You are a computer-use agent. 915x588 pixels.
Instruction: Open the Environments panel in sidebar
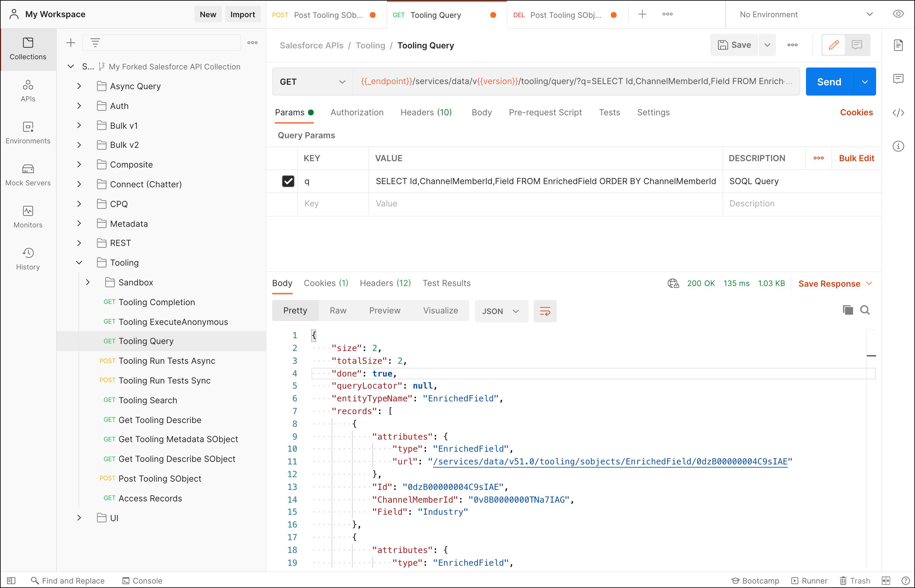coord(27,133)
